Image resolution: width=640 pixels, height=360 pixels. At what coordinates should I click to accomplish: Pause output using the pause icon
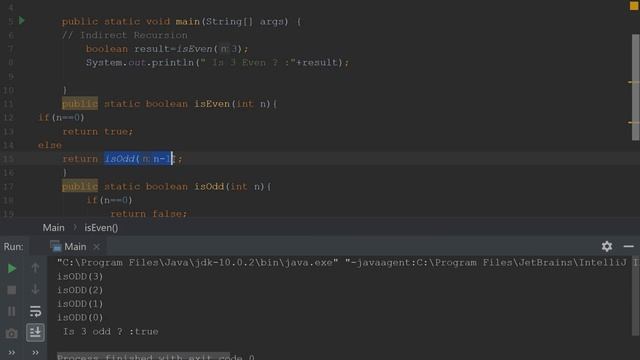pos(12,311)
